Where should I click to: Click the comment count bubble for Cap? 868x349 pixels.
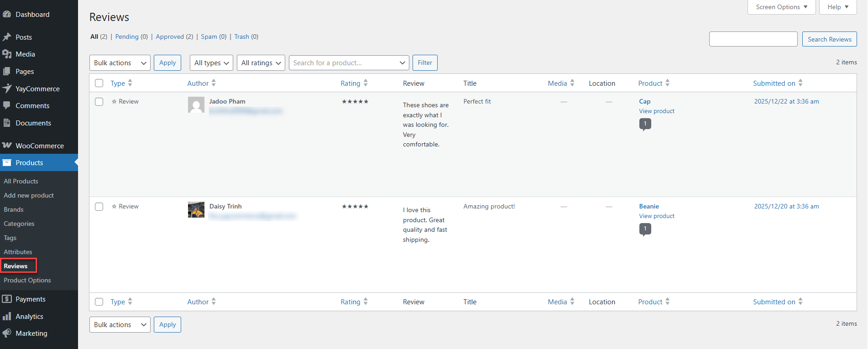click(x=645, y=124)
